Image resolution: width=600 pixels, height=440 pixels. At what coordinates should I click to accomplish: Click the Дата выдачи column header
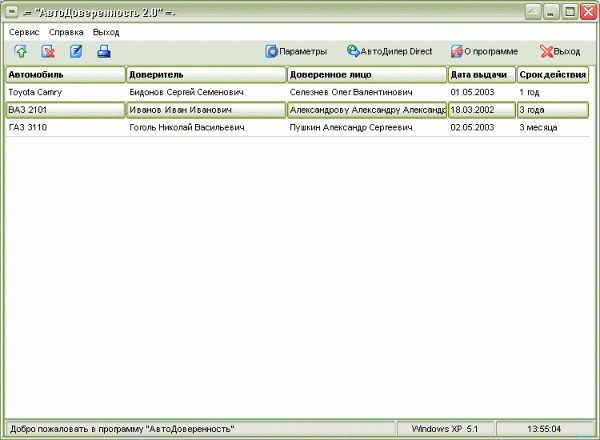[x=481, y=75]
